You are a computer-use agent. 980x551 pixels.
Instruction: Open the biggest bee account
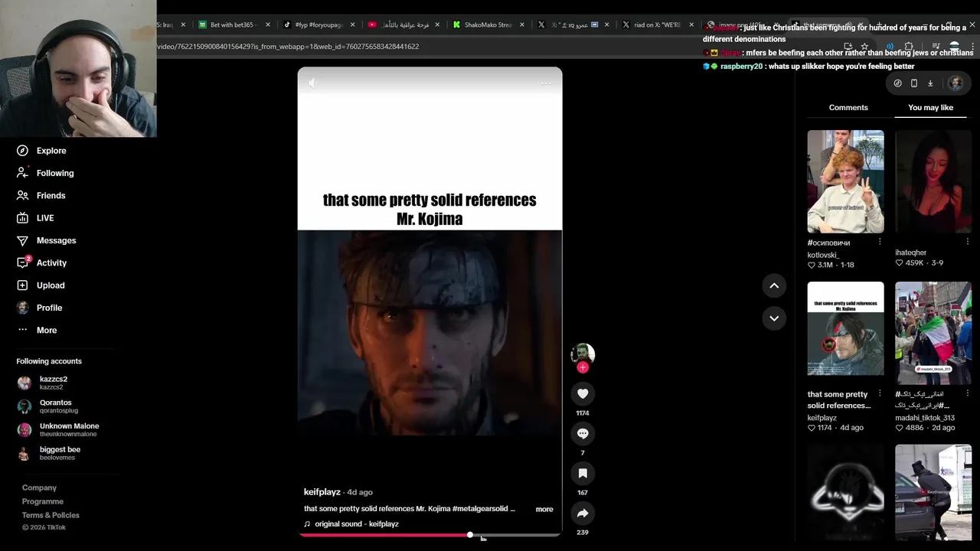(x=49, y=453)
